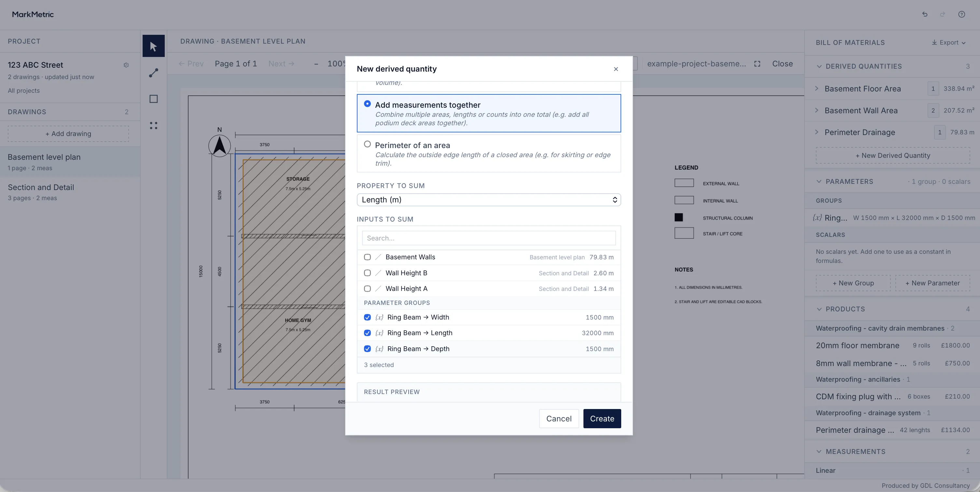Uncheck Ring Beam Length parameter
The image size is (980, 492).
367,333
